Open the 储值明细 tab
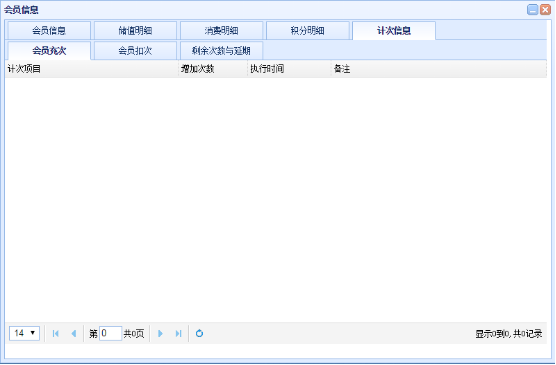This screenshot has width=556, height=365. click(x=135, y=31)
